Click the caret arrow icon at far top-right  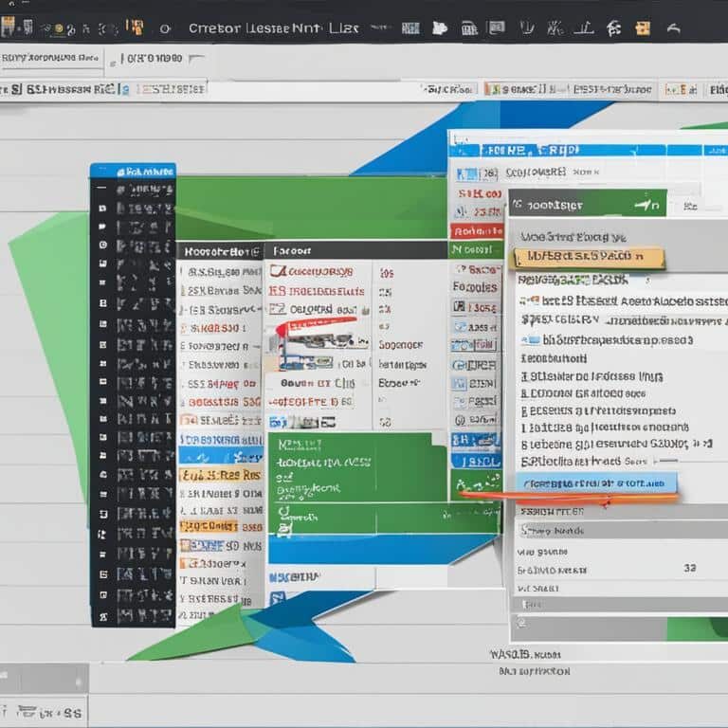pyautogui.click(x=674, y=28)
